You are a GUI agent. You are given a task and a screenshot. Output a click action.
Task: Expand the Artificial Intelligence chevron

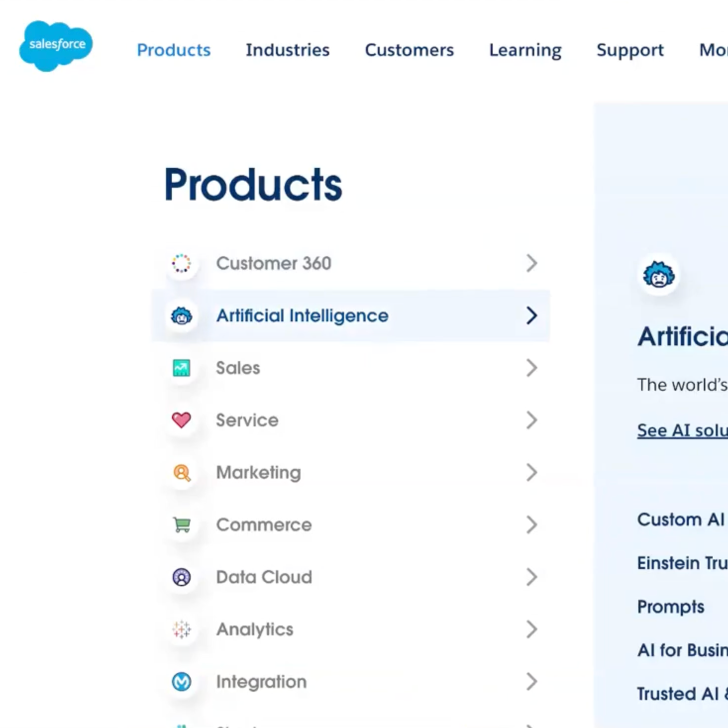[x=531, y=315]
